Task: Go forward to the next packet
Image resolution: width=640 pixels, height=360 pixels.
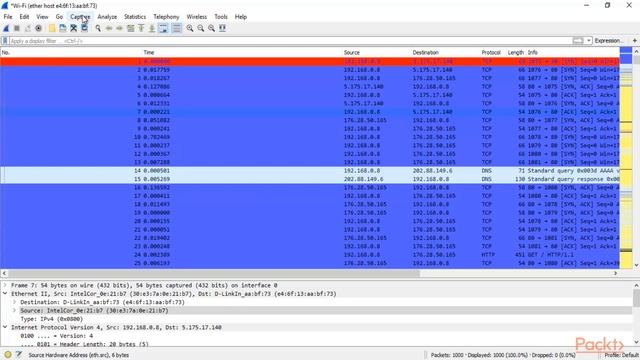Action: point(119,28)
